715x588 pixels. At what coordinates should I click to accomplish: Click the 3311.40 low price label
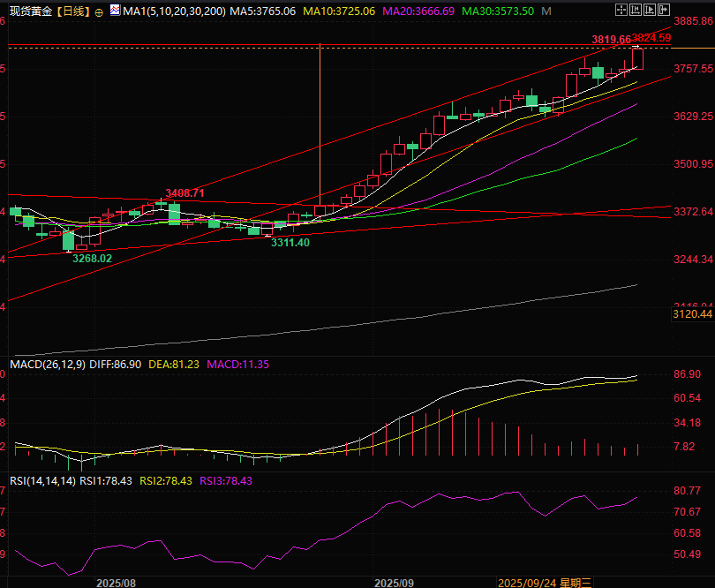[x=290, y=243]
